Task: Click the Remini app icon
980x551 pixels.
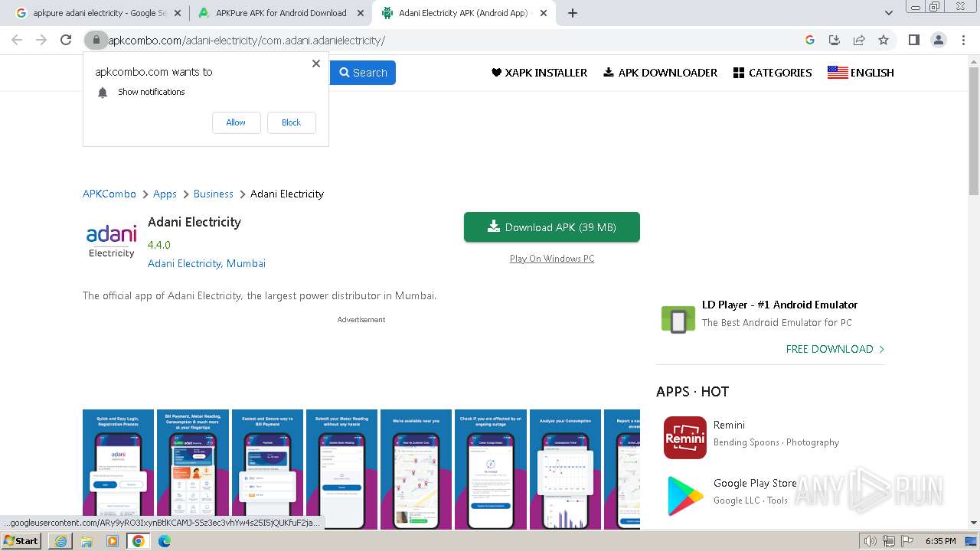Action: click(x=685, y=438)
